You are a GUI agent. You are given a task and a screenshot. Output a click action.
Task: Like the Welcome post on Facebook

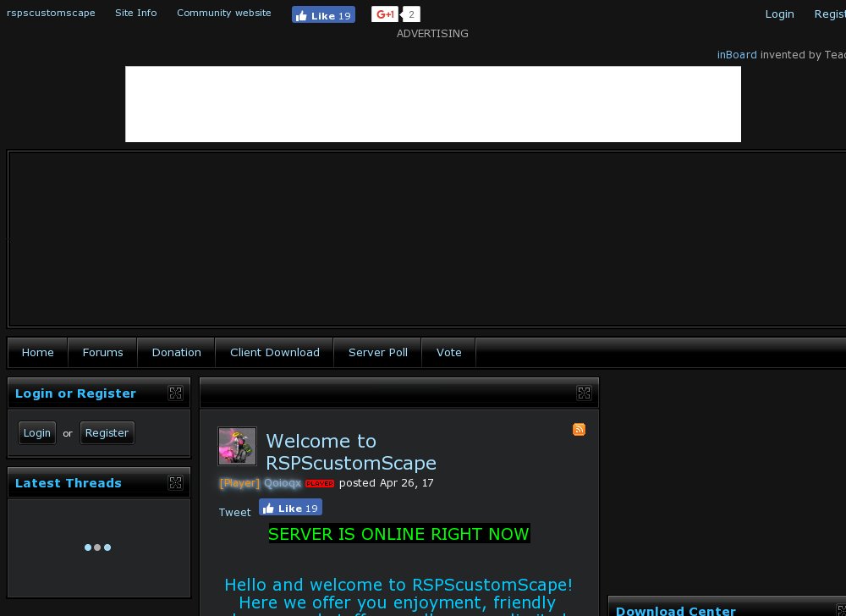(290, 508)
